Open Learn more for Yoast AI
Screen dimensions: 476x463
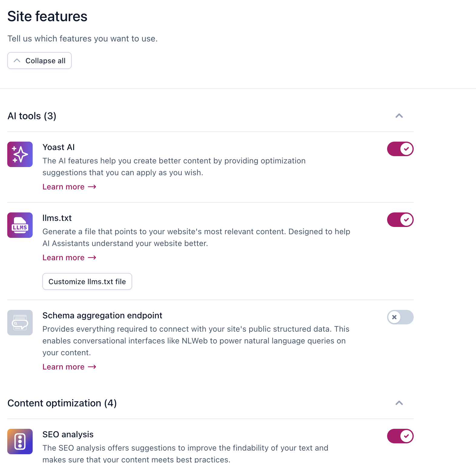pos(64,187)
